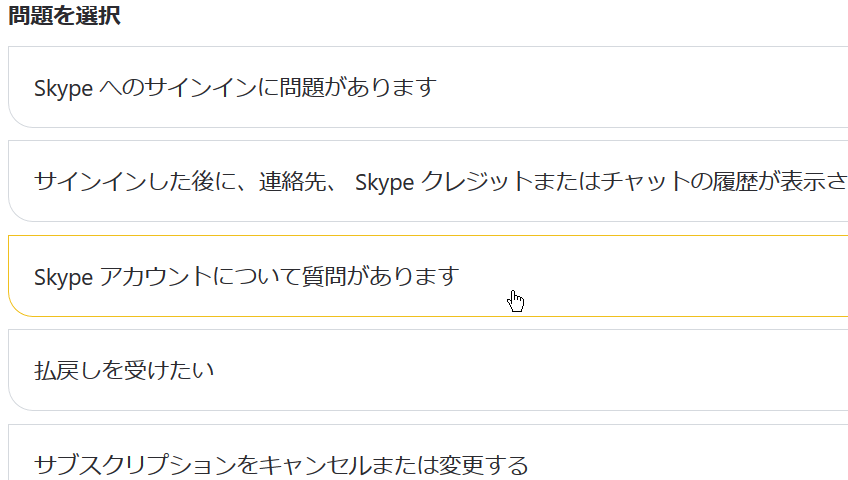848x480 pixels.
Task: Open the Skype sign-in problem card
Action: 428,87
